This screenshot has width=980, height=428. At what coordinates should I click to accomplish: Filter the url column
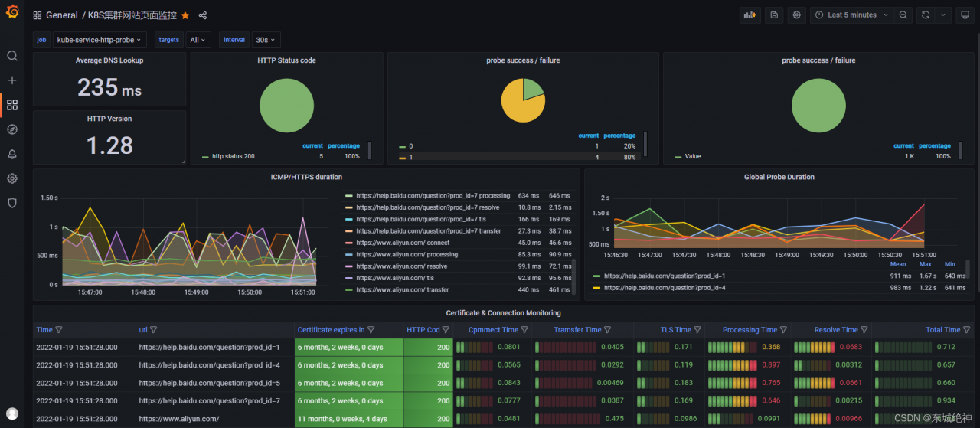point(153,330)
